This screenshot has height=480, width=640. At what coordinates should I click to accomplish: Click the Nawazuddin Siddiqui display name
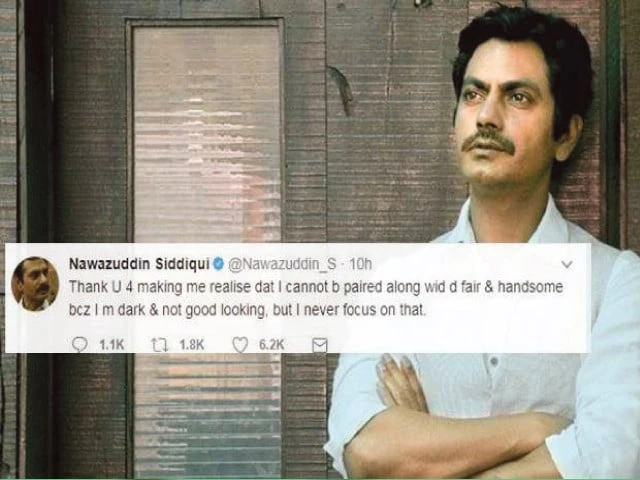[x=139, y=264]
